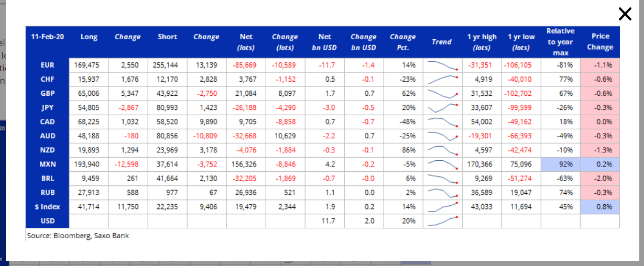Select the GBP row label

point(48,94)
